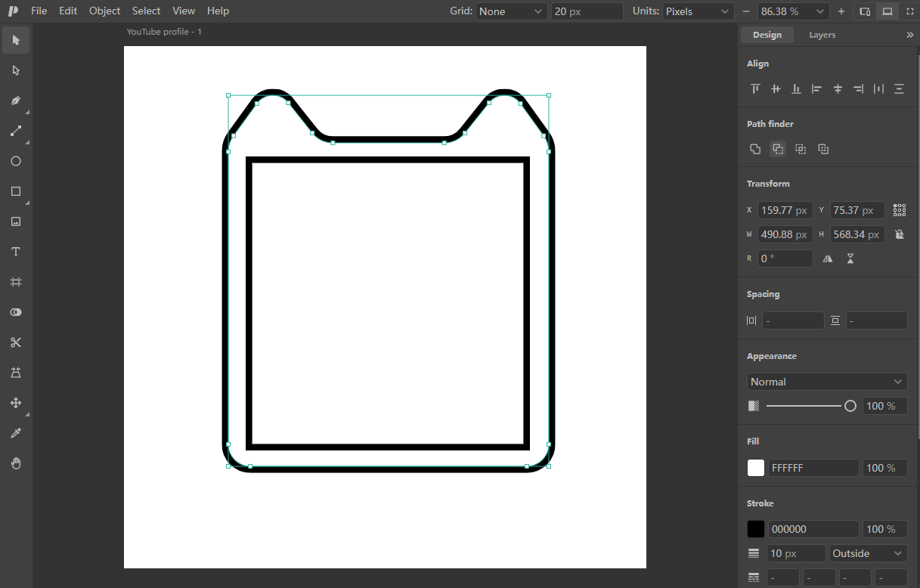Activate the Hand pan tool
The image size is (920, 588).
coord(16,463)
